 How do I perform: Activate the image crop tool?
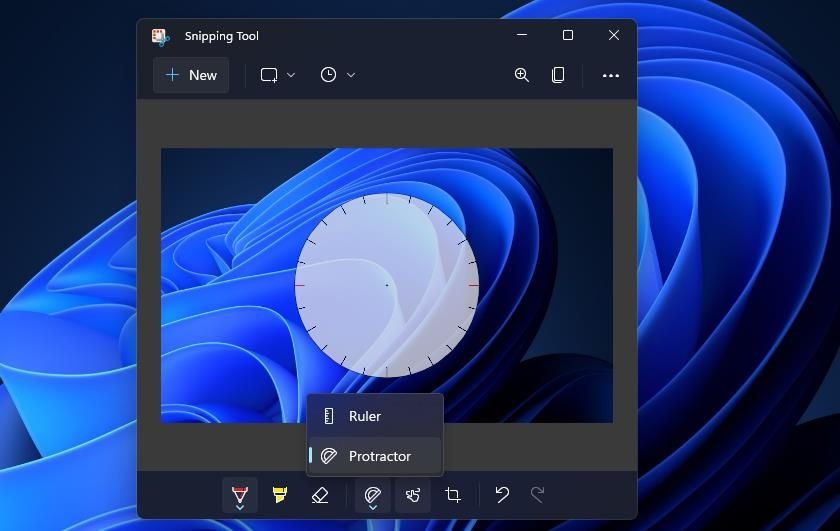tap(453, 495)
